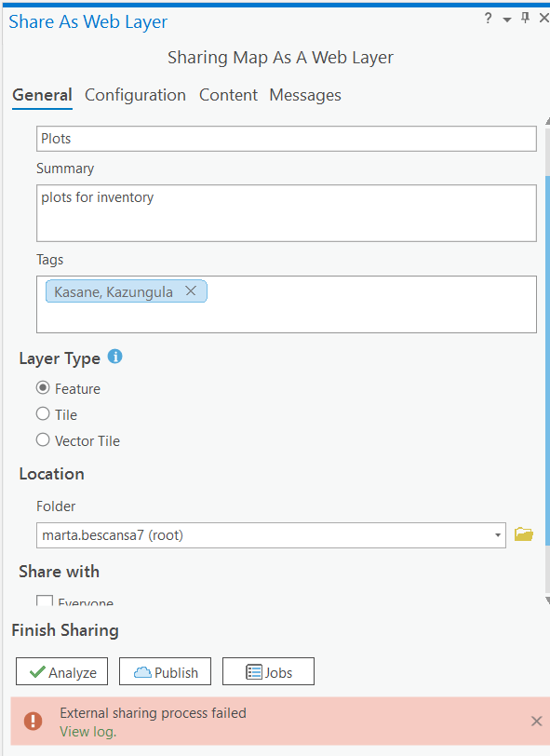The image size is (550, 756).
Task: Check the Everyone share option
Action: (x=45, y=601)
